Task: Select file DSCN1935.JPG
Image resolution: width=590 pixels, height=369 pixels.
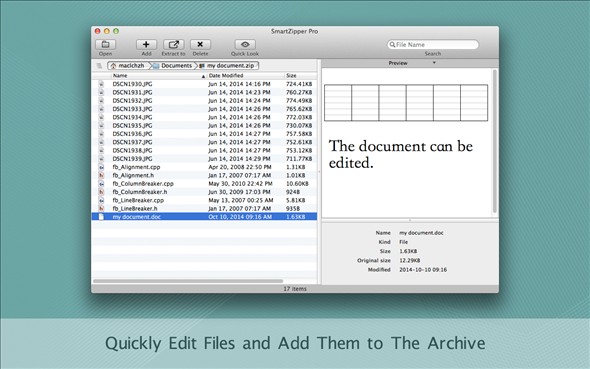Action: tap(204, 125)
